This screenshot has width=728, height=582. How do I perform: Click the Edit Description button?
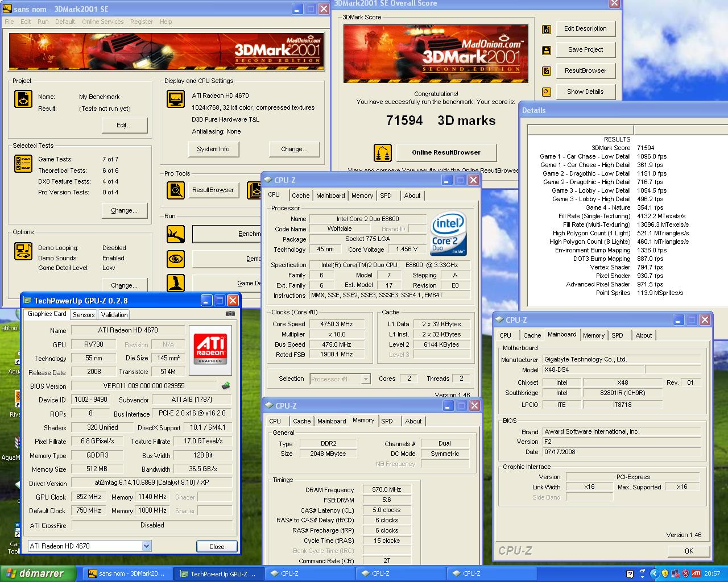[585, 28]
